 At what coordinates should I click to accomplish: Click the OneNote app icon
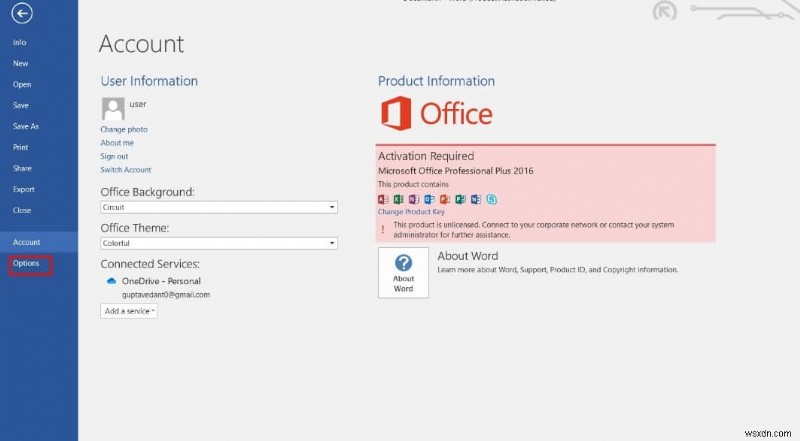(414, 199)
